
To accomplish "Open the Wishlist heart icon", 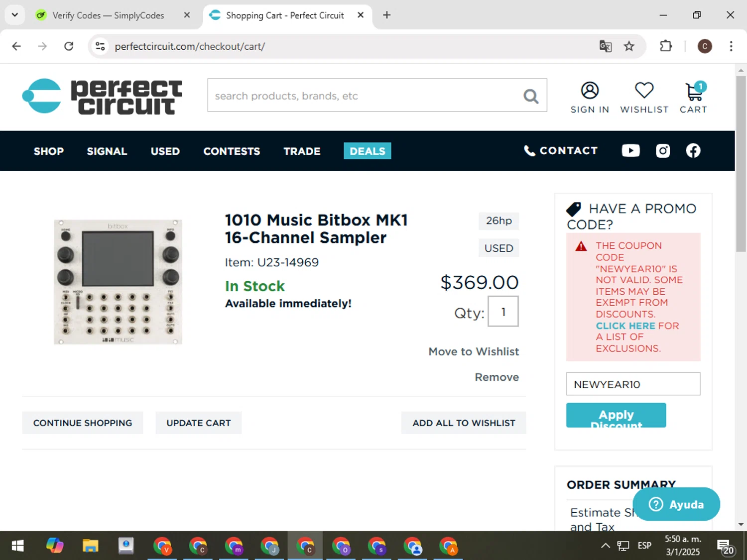I will point(644,91).
